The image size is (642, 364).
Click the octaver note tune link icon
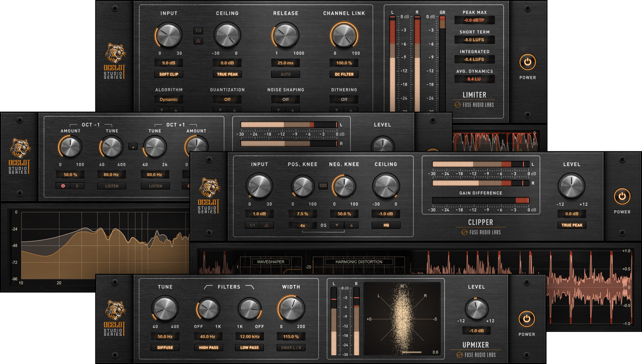(x=133, y=147)
